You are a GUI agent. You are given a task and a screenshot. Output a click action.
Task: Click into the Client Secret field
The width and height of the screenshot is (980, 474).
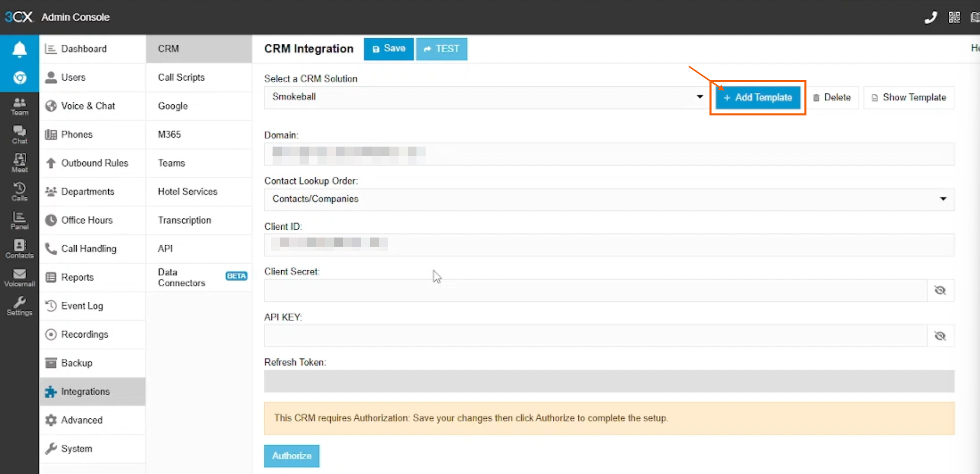(596, 291)
